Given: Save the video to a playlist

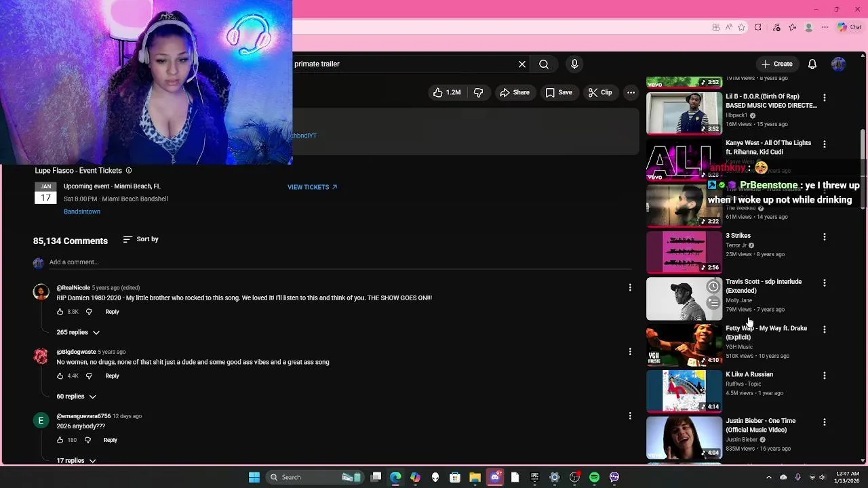Looking at the screenshot, I should tap(559, 92).
